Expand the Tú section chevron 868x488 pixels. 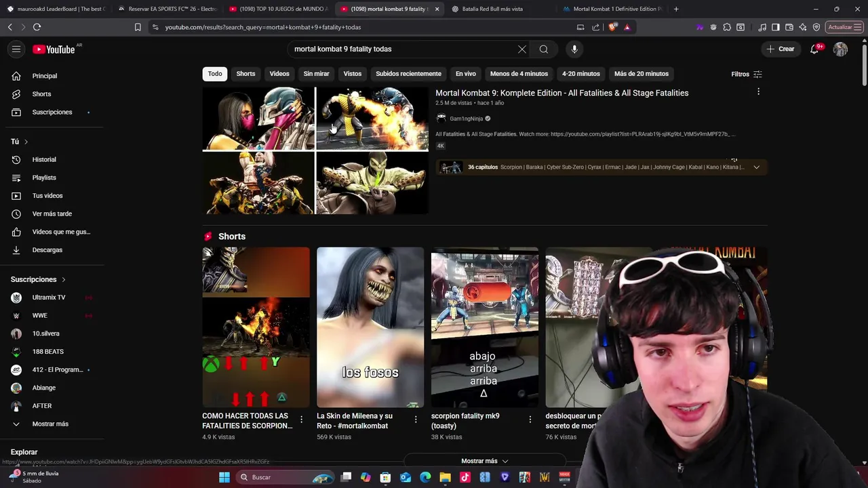tap(26, 142)
